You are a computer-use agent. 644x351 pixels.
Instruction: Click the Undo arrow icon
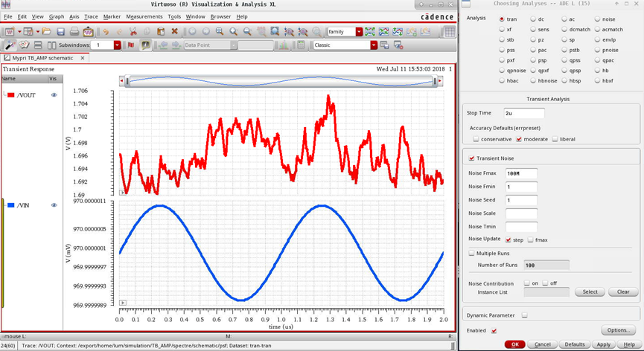tap(106, 31)
